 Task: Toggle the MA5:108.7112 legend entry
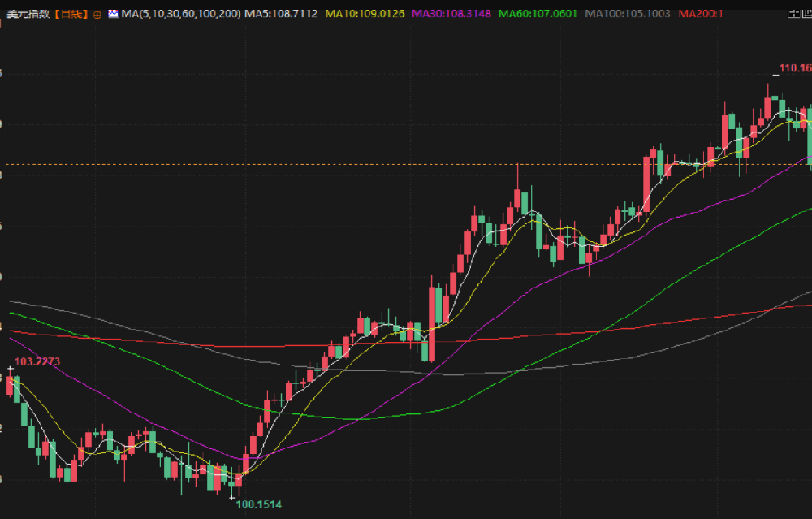[x=281, y=14]
